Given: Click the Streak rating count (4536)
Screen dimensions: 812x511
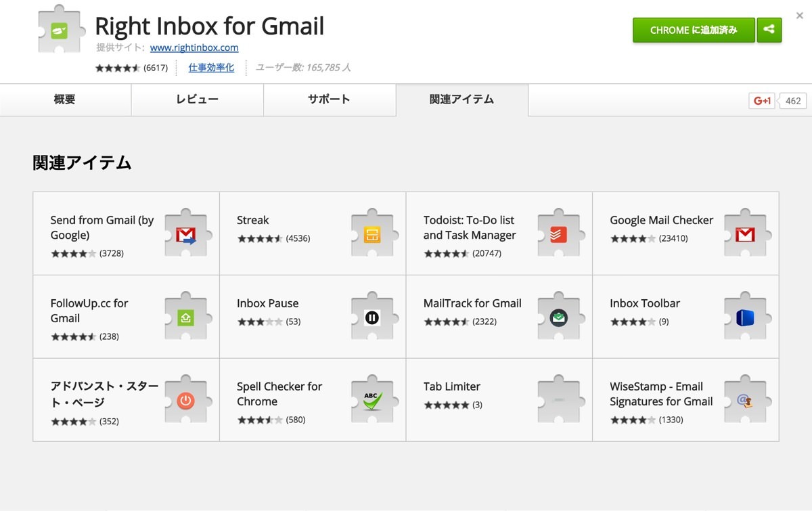Looking at the screenshot, I should click(x=298, y=238).
